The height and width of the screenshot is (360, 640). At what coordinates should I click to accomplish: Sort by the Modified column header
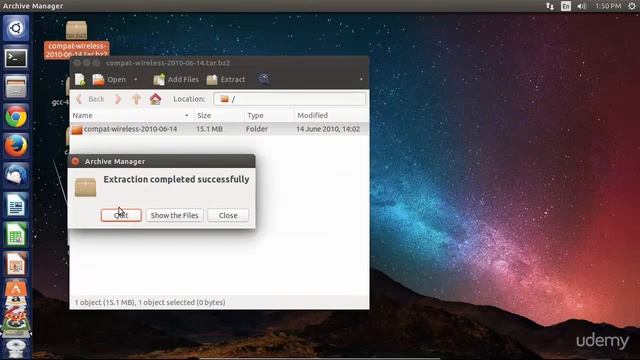click(x=331, y=116)
